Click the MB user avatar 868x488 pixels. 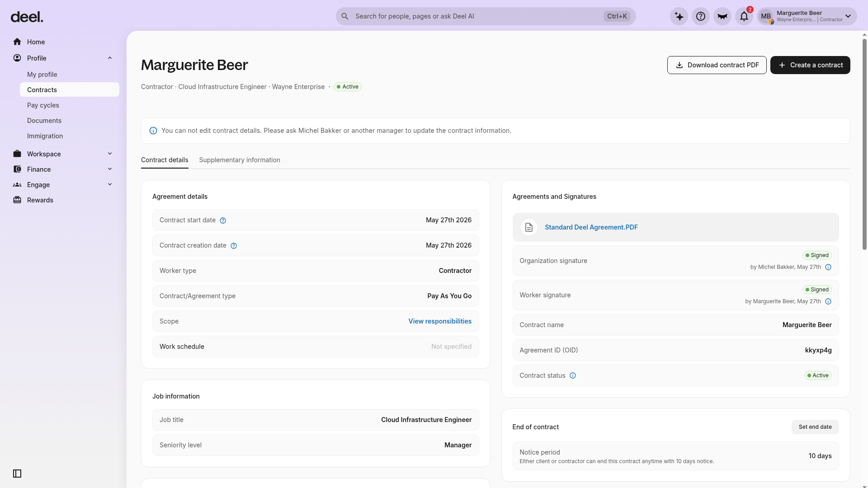766,16
